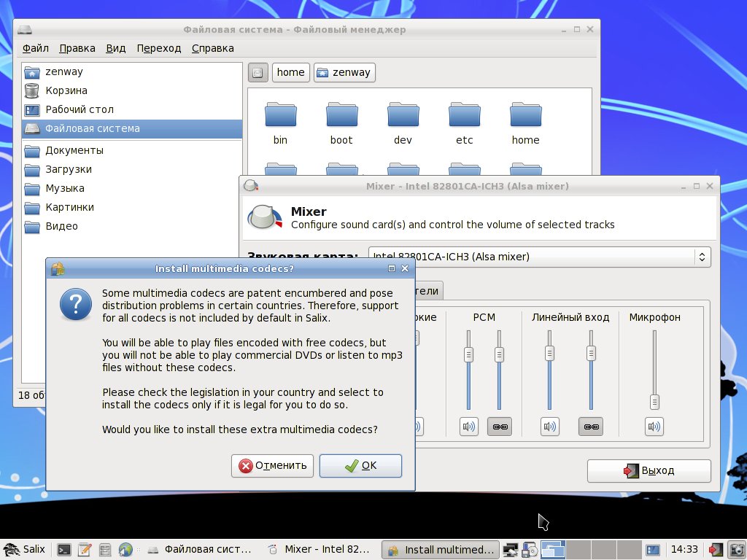Switch to Файловая сист… taskbar window
The height and width of the screenshot is (560, 747).
(200, 550)
